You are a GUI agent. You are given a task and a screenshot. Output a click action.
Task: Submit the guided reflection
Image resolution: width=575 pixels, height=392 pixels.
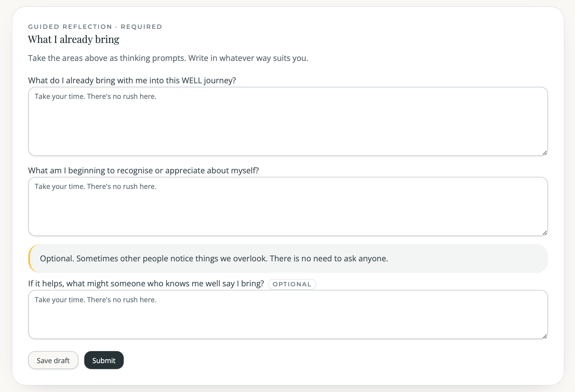pyautogui.click(x=104, y=360)
